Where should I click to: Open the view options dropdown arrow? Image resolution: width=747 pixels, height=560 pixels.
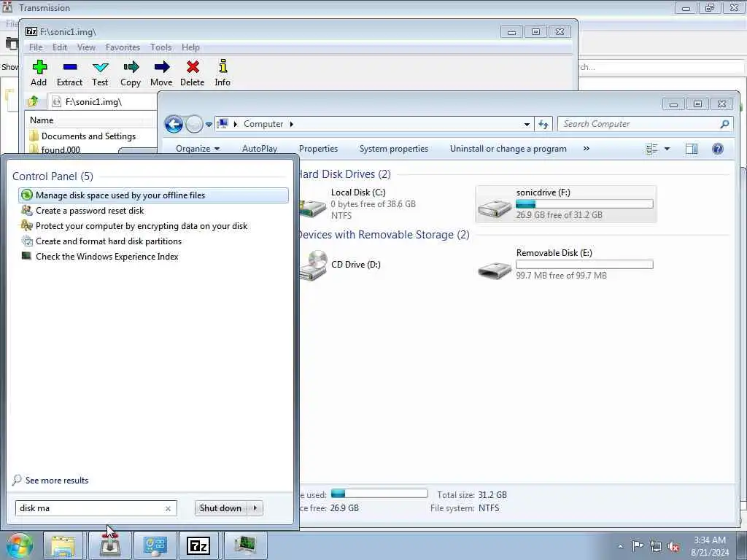667,149
